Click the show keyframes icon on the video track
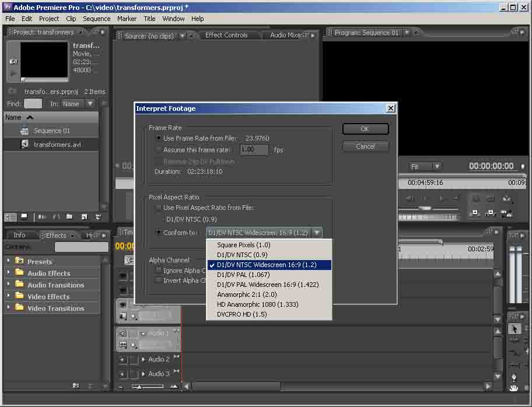Image resolution: width=532 pixels, height=407 pixels. click(x=134, y=317)
